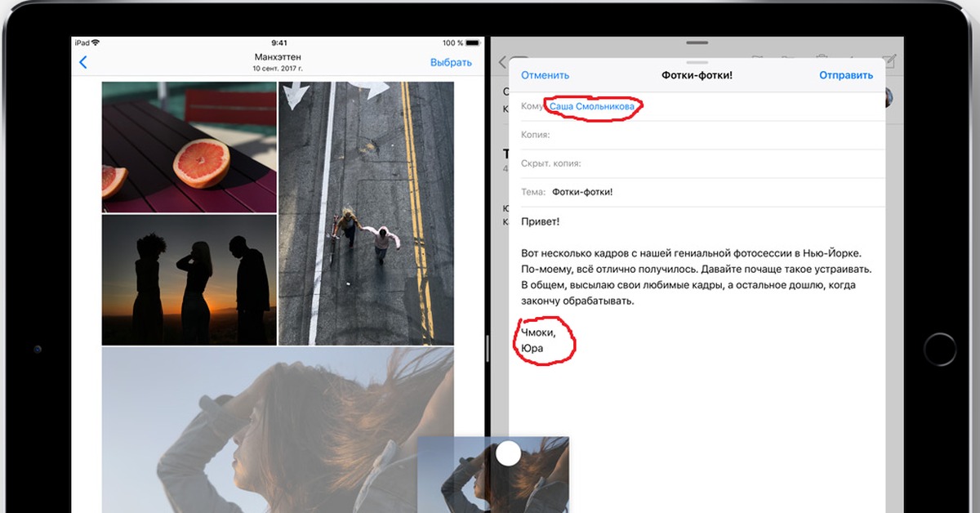Go back from the Манхэттен album in Photos

click(82, 63)
